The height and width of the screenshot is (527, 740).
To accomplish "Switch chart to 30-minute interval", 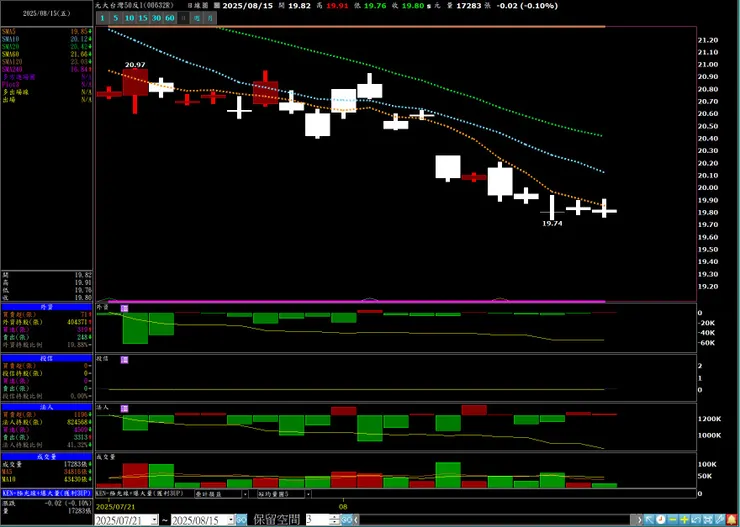I will pos(156,18).
